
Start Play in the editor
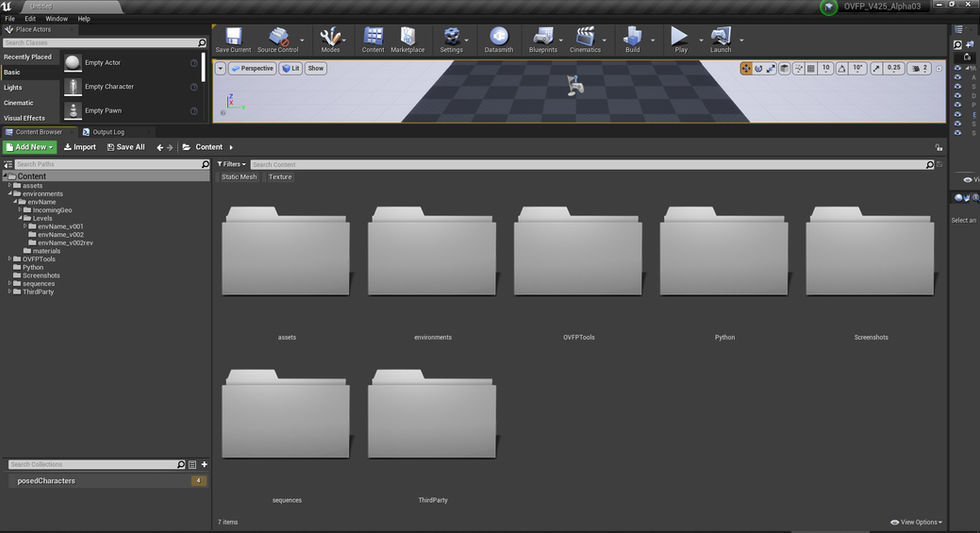(679, 36)
